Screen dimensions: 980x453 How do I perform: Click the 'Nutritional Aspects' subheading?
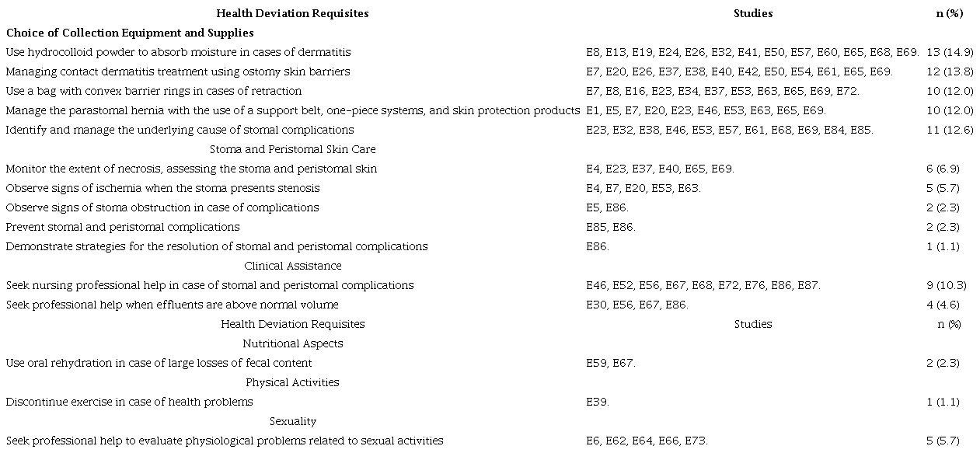click(x=292, y=343)
